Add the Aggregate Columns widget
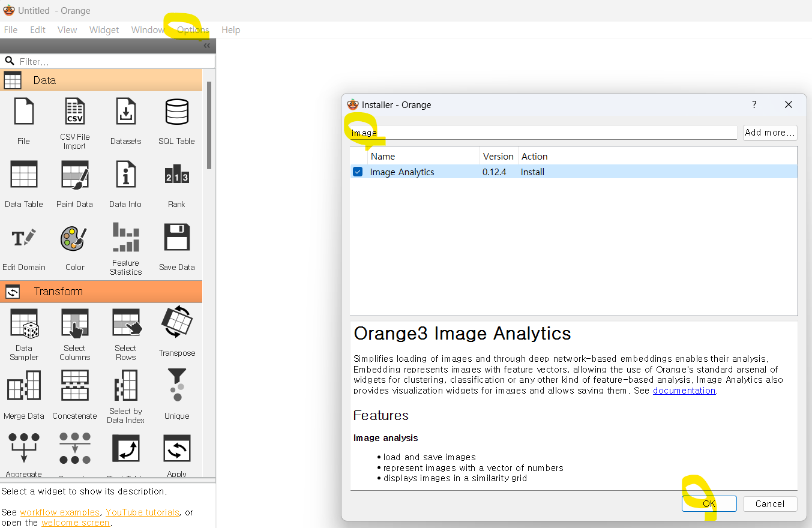 click(x=24, y=455)
